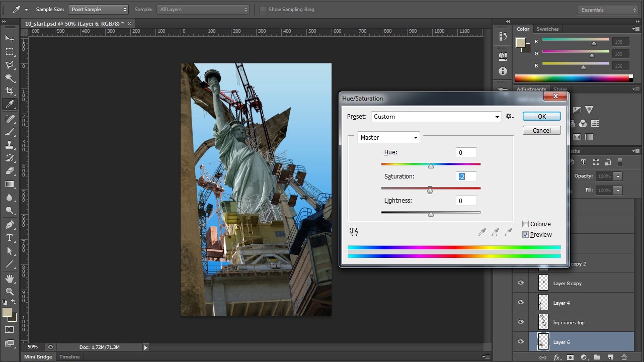The width and height of the screenshot is (644, 362).
Task: Uncheck the Preview checkbox
Action: point(525,235)
